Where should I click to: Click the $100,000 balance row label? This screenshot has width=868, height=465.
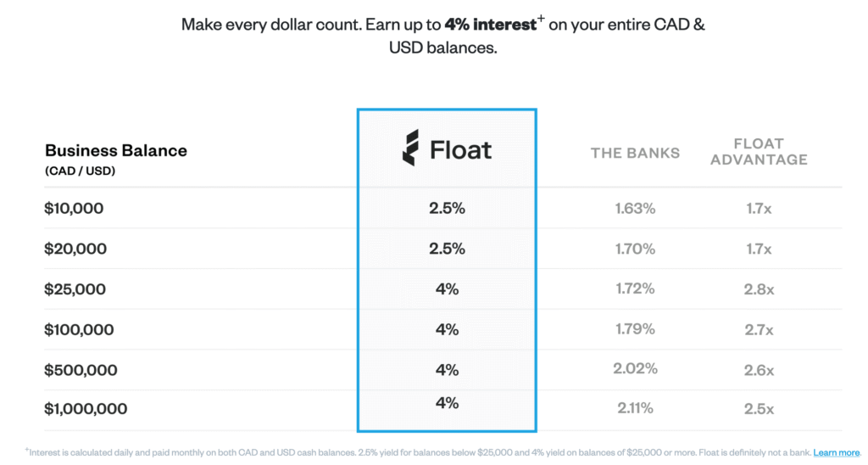pos(81,330)
